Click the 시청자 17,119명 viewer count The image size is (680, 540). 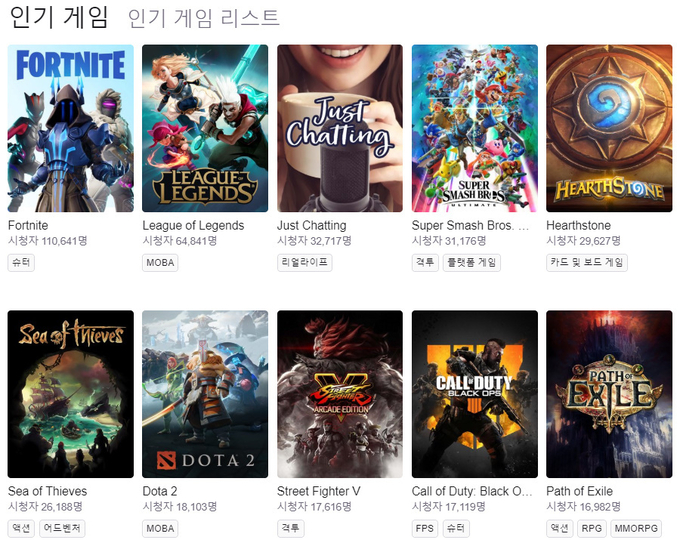point(449,507)
